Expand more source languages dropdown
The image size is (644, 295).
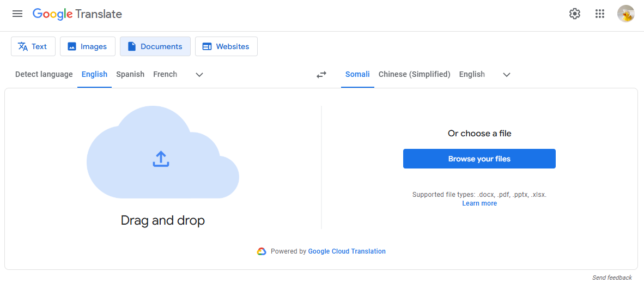199,75
